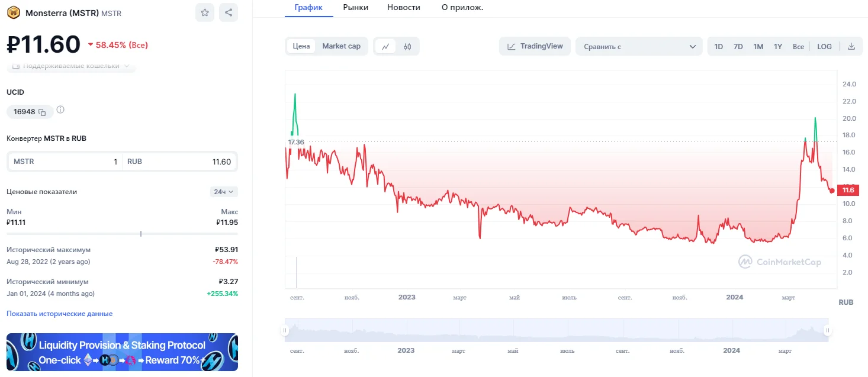868x377 pixels.
Task: Switch chart to Market cap view
Action: tap(341, 46)
